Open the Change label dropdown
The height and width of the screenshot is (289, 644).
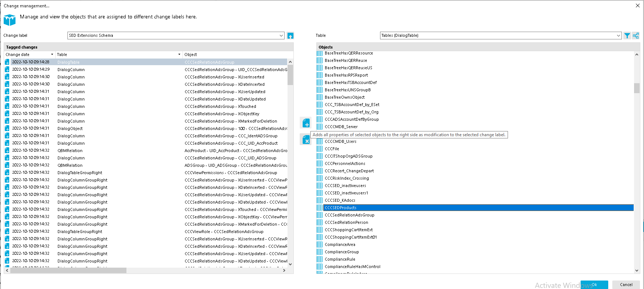tap(281, 36)
